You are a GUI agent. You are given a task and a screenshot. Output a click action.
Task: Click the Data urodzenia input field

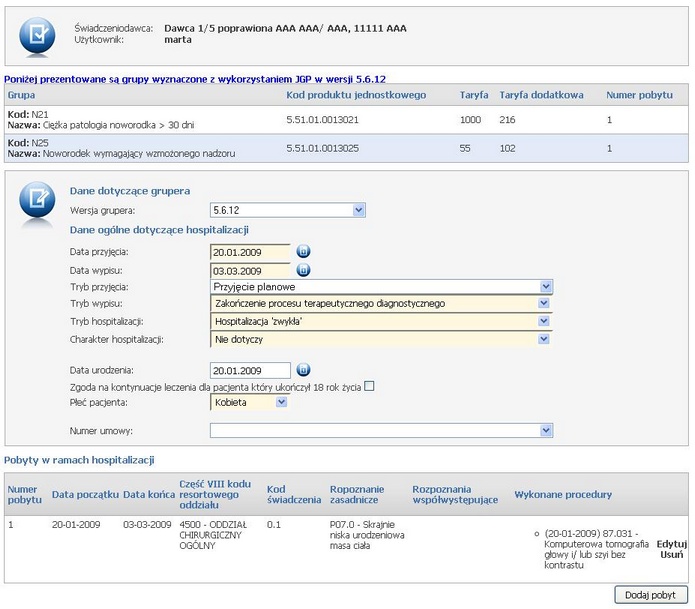(250, 371)
